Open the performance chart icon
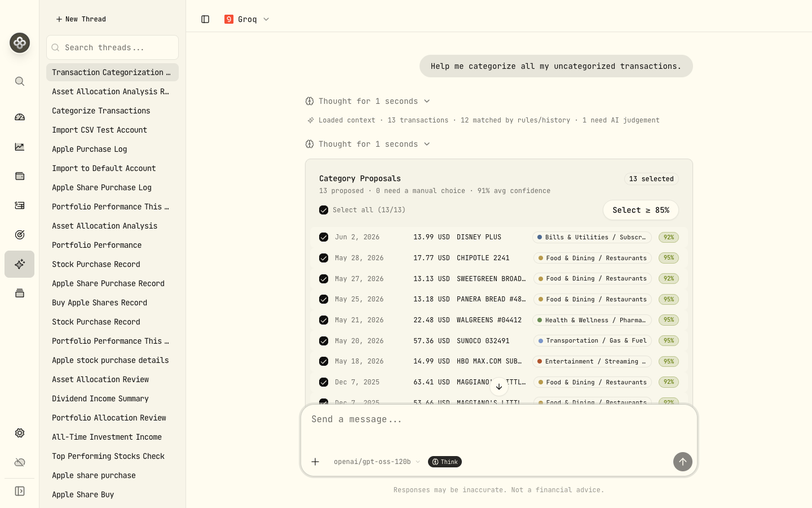The height and width of the screenshot is (508, 812). (x=20, y=147)
